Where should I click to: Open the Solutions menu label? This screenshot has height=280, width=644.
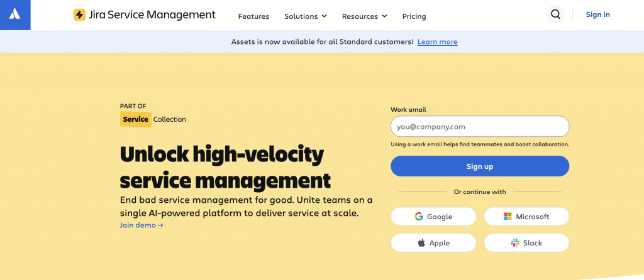pyautogui.click(x=301, y=16)
